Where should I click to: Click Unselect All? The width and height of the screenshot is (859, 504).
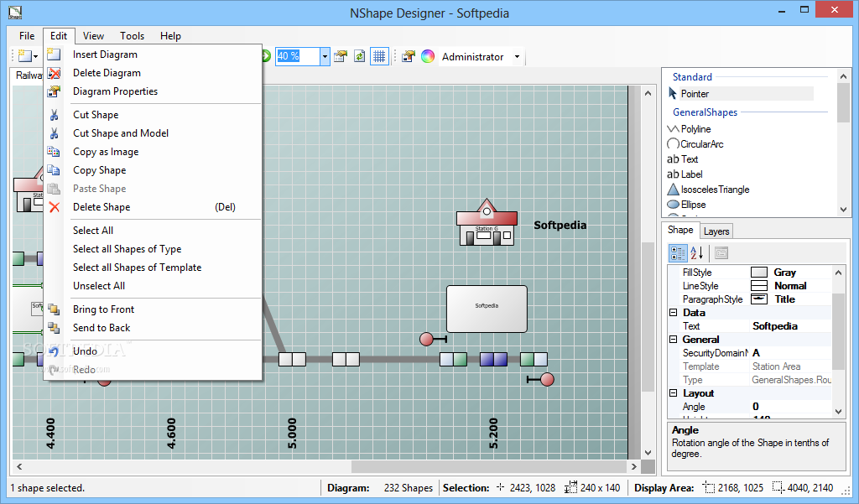[x=99, y=286]
